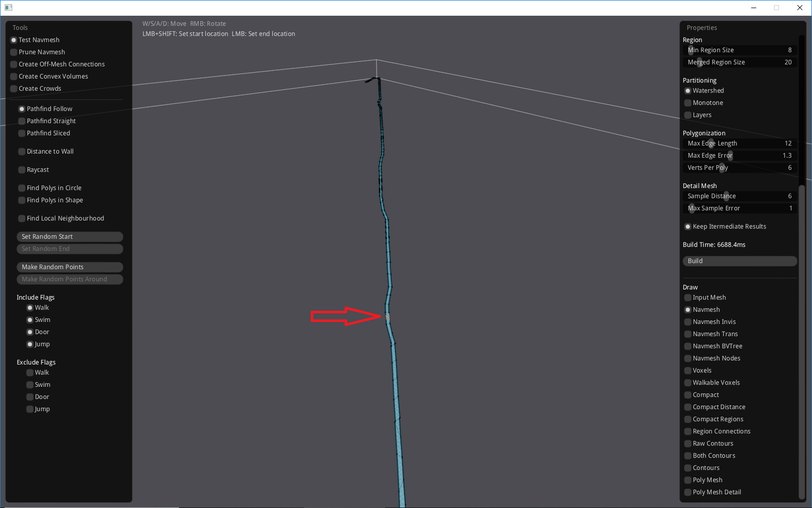The width and height of the screenshot is (812, 508).
Task: Open the Create Crowds tool
Action: point(14,88)
